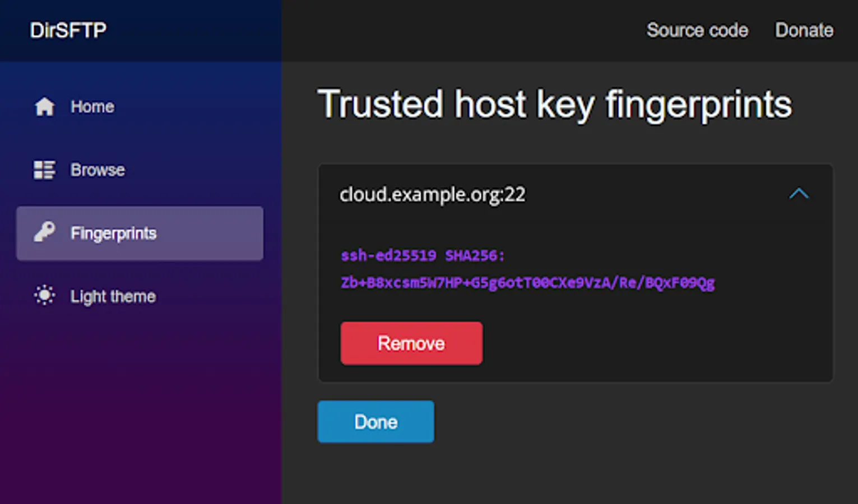The image size is (858, 504).
Task: Remove the cloud.example.org fingerprint
Action: click(x=411, y=343)
